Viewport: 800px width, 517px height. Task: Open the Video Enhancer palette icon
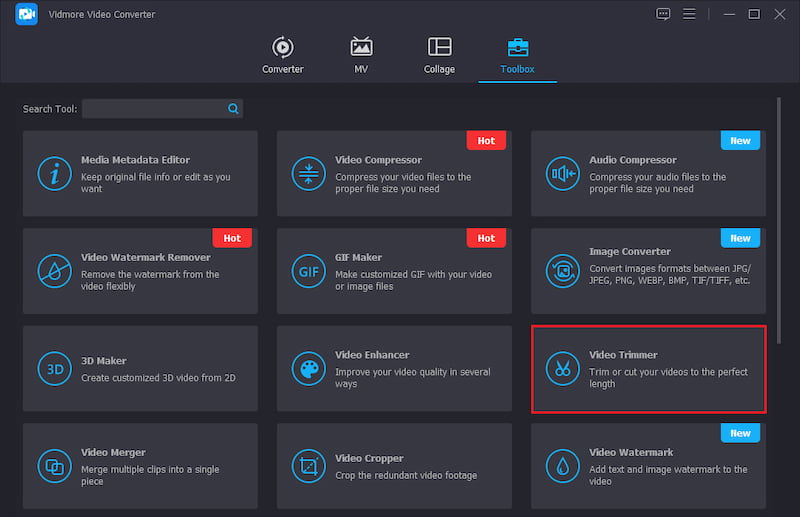click(308, 368)
